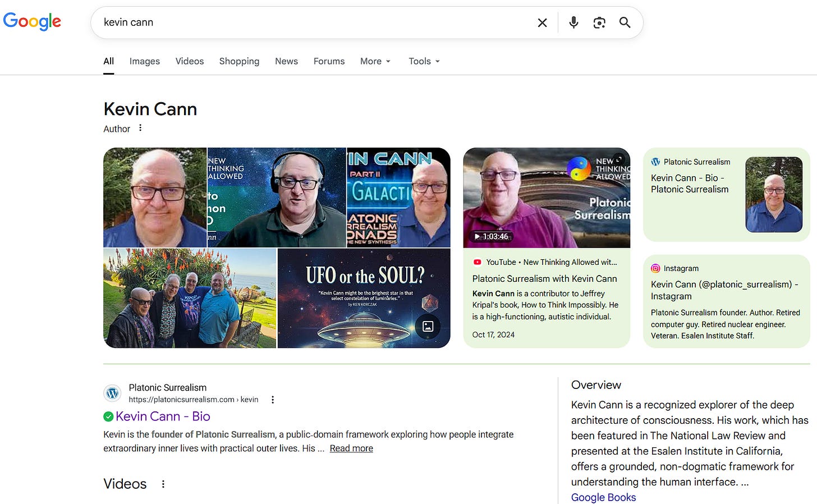Open the close-up portrait thumbnail with glasses
The image size is (817, 504).
[155, 198]
